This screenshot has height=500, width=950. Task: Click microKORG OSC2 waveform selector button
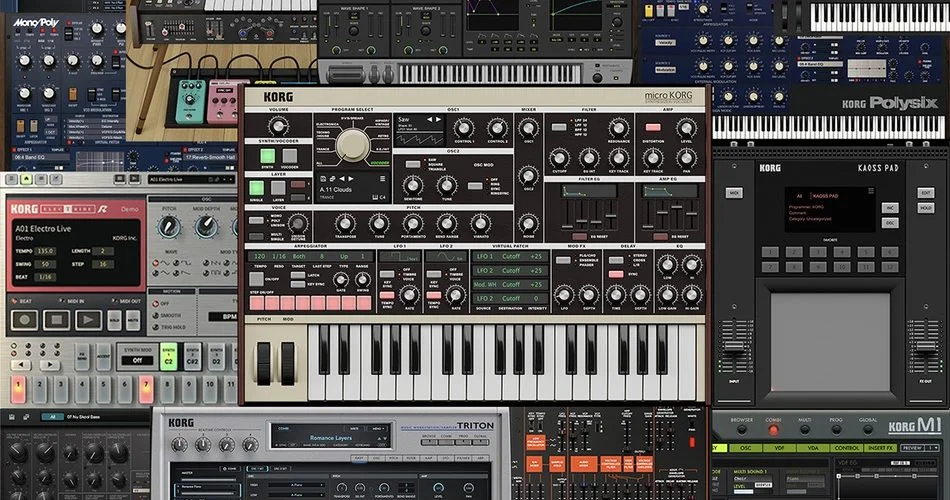[413, 164]
